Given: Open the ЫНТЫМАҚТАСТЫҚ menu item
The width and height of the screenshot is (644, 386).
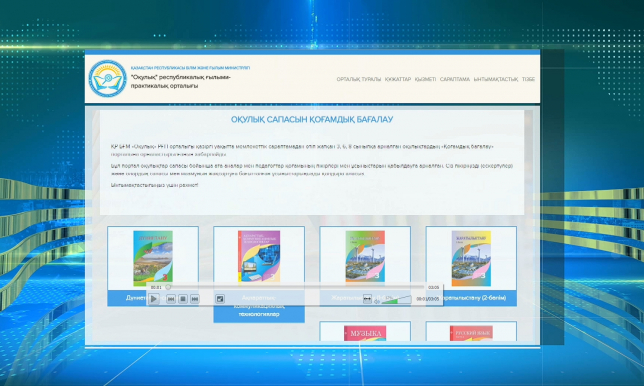Looking at the screenshot, I should pyautogui.click(x=496, y=79).
